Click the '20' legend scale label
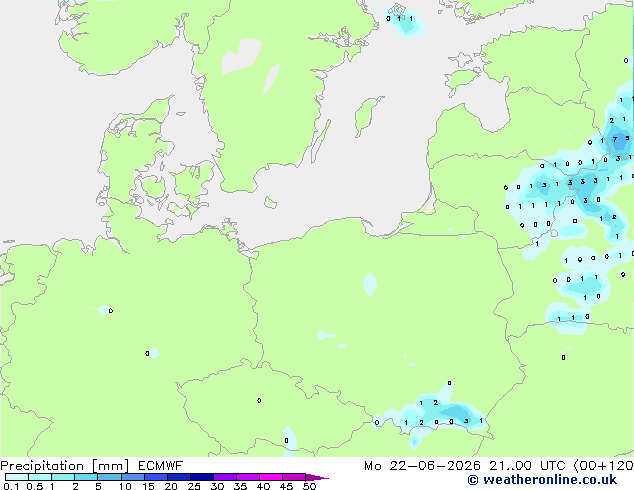634x490 pixels. click(x=171, y=486)
